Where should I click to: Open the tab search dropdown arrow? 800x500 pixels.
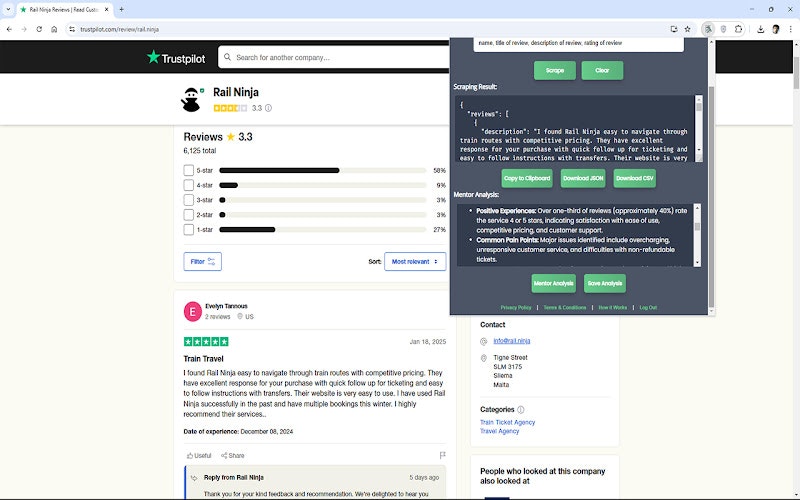[x=8, y=9]
